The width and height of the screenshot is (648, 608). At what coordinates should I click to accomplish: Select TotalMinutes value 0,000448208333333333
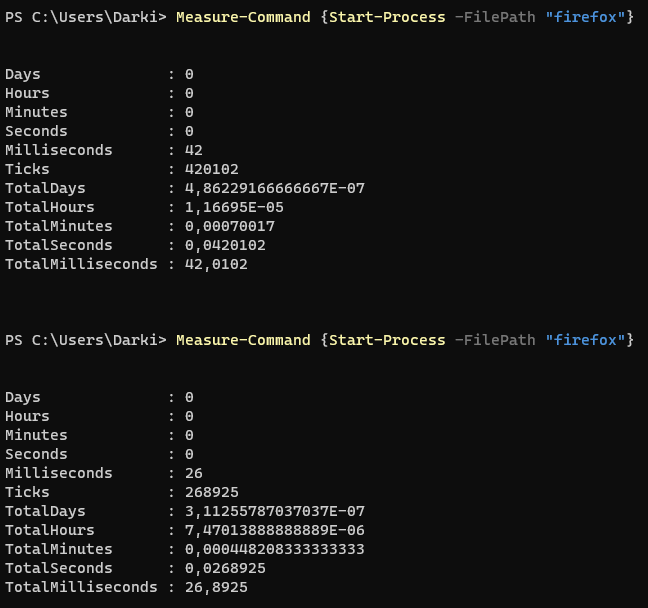tap(275, 549)
